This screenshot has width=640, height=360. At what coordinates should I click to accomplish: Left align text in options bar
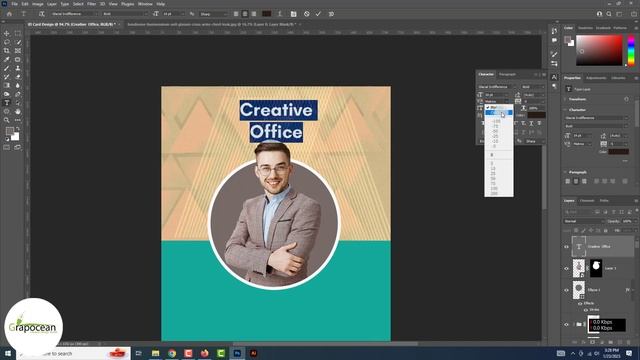236,14
